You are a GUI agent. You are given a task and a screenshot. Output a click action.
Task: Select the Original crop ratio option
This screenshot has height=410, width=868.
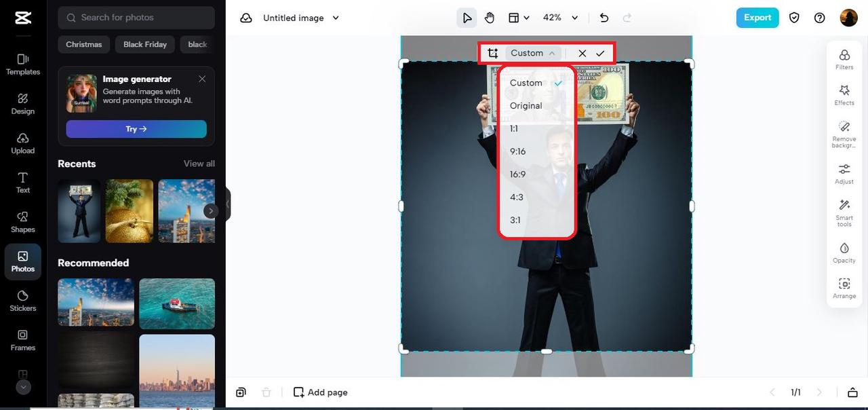[x=536, y=106]
